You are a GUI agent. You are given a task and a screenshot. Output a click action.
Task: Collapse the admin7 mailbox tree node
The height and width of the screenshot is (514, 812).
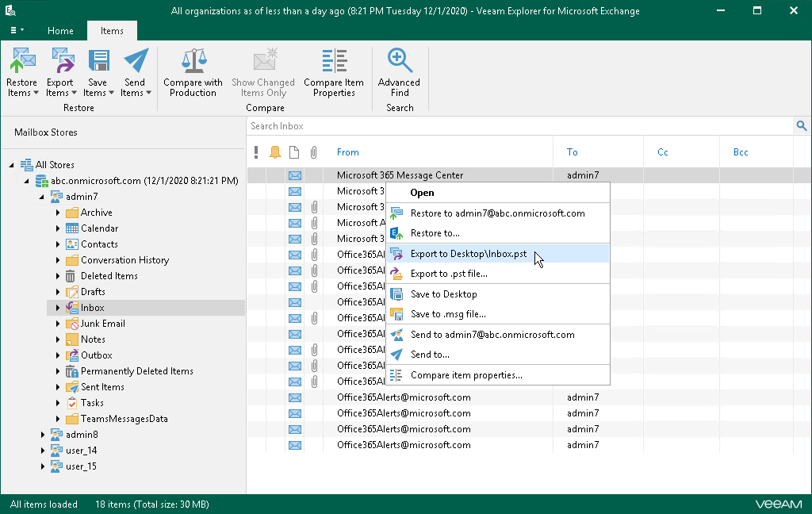click(42, 197)
